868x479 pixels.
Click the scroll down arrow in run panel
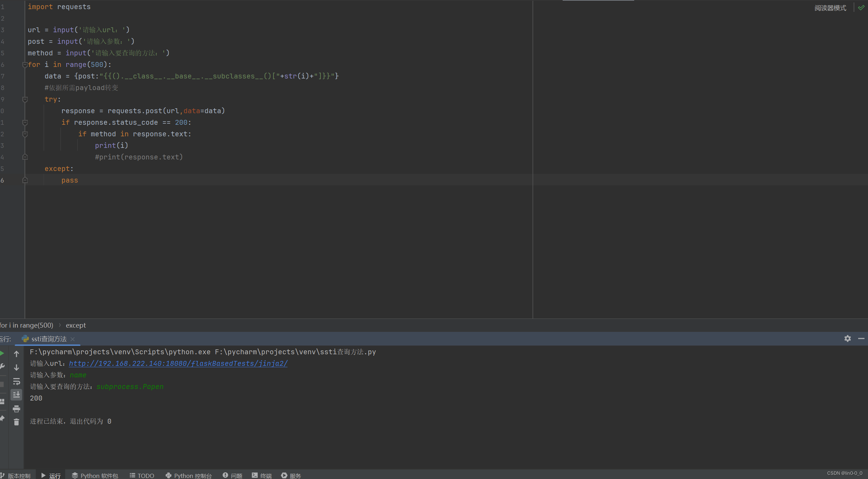[x=16, y=368]
